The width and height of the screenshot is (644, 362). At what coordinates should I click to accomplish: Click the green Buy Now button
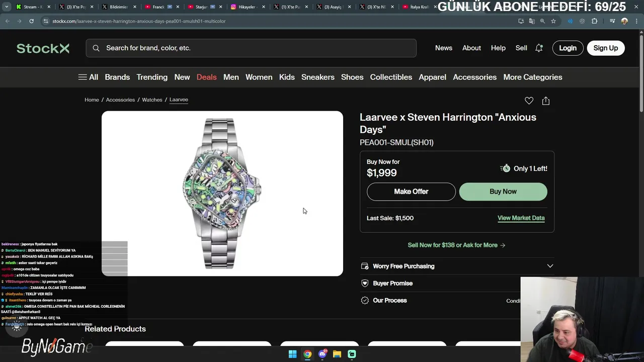[503, 192]
